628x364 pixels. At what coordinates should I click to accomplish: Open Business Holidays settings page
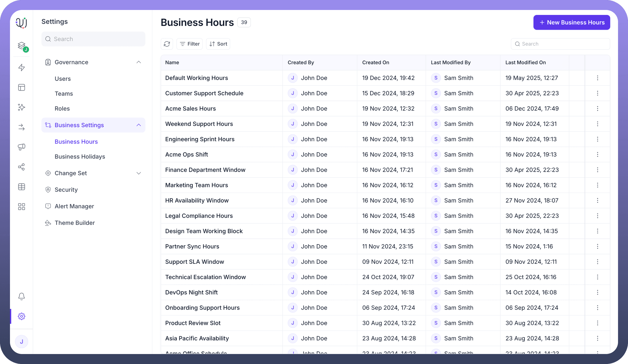(x=80, y=156)
